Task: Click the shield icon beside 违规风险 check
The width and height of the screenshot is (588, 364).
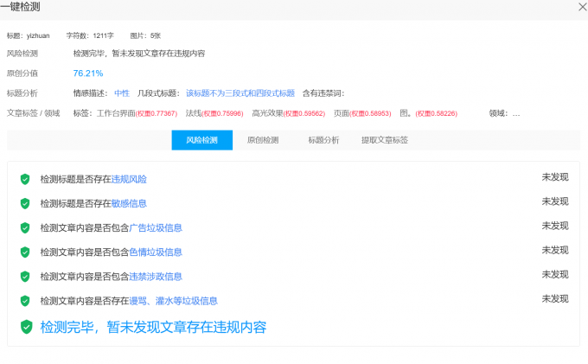Action: tap(25, 179)
